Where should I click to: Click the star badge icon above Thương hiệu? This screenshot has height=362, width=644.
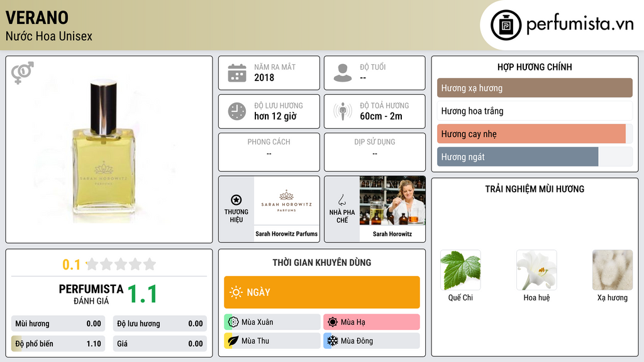click(236, 200)
